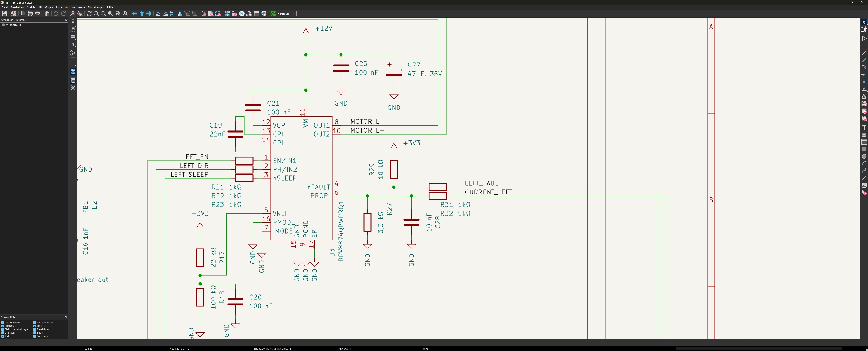Viewport: 868px width, 351px height.
Task: Select V3 (Seite 1) in hierarchy
Action: click(x=14, y=25)
